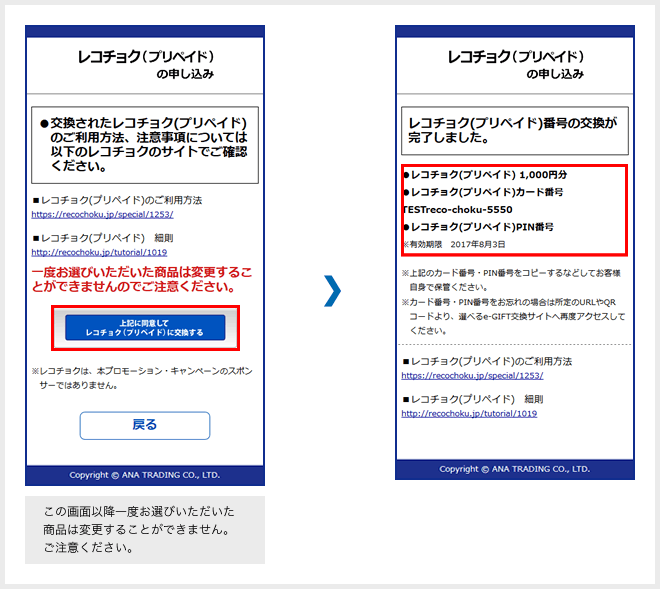Click the 1,000円分 prepaid amount line
The width and height of the screenshot is (660, 589).
tap(485, 175)
